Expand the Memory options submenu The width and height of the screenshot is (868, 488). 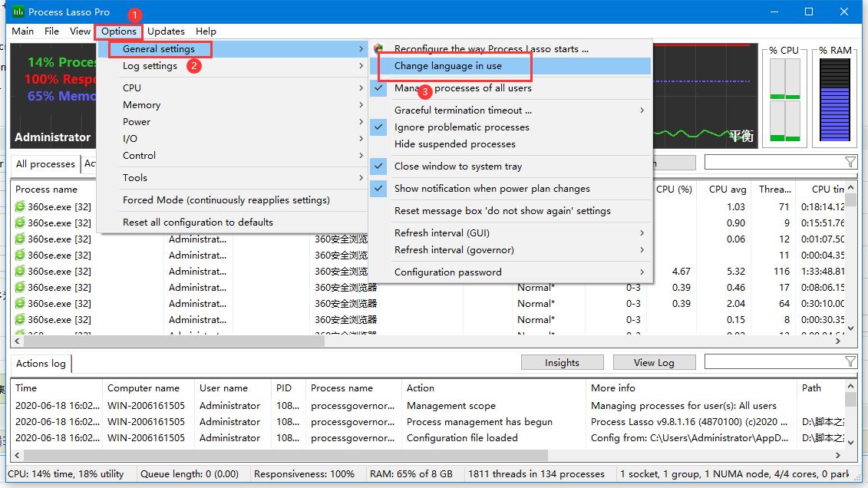tap(232, 104)
